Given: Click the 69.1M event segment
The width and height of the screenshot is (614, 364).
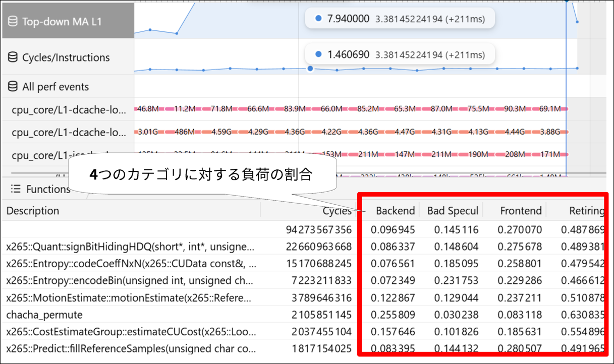Looking at the screenshot, I should [x=551, y=108].
